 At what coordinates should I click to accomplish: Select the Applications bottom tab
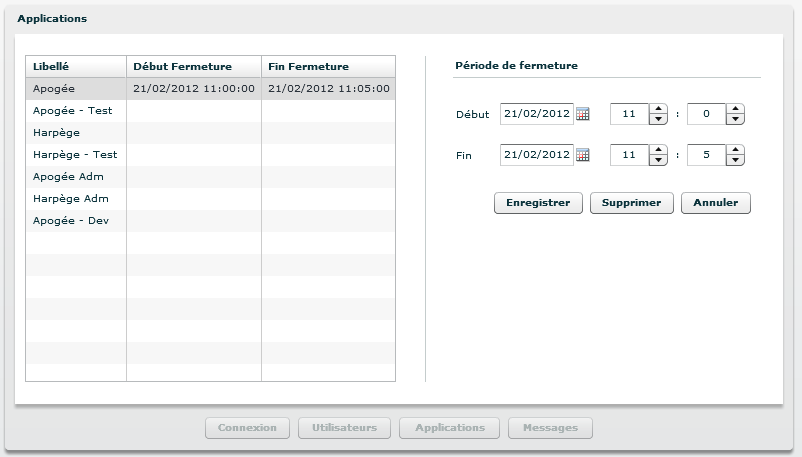point(449,428)
